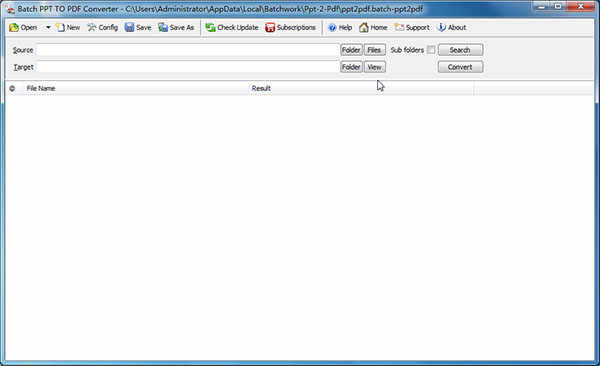The width and height of the screenshot is (600, 366).
Task: Open a project with the Open icon
Action: point(14,28)
